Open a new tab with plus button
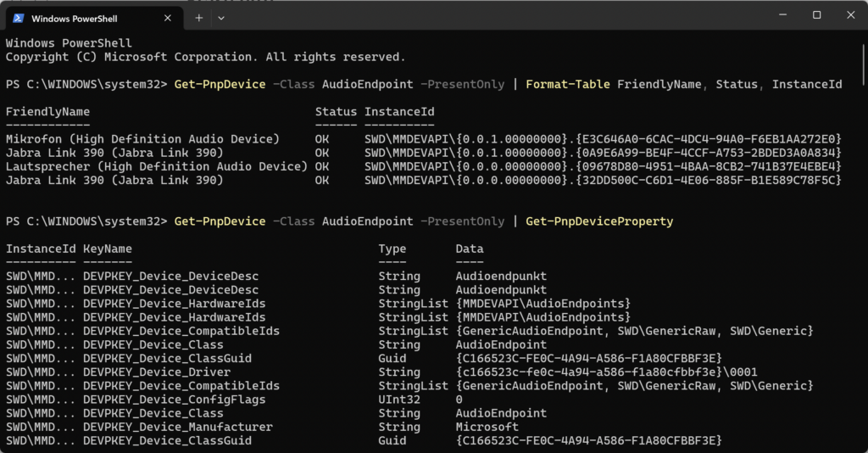 click(198, 19)
